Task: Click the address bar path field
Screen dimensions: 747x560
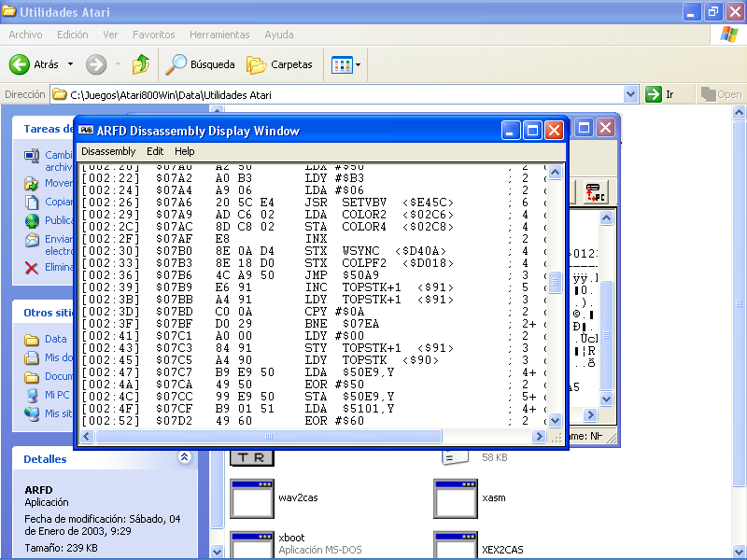Action: click(x=337, y=95)
